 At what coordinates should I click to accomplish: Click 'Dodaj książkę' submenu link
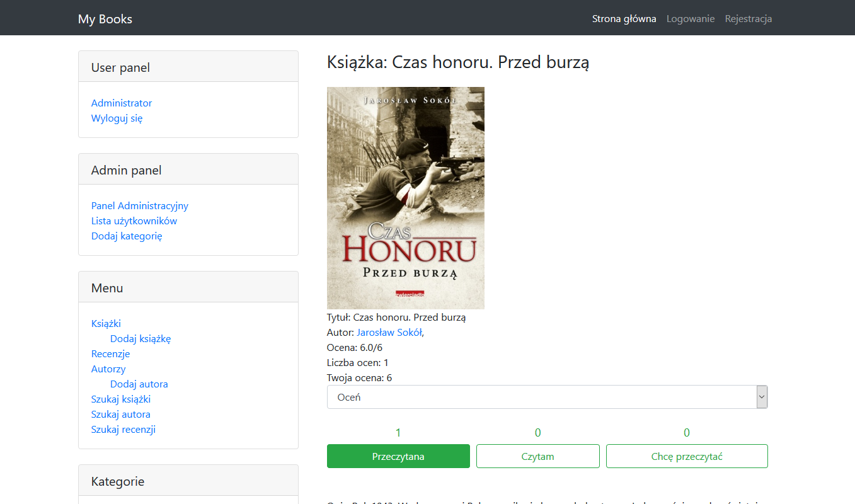click(x=141, y=339)
